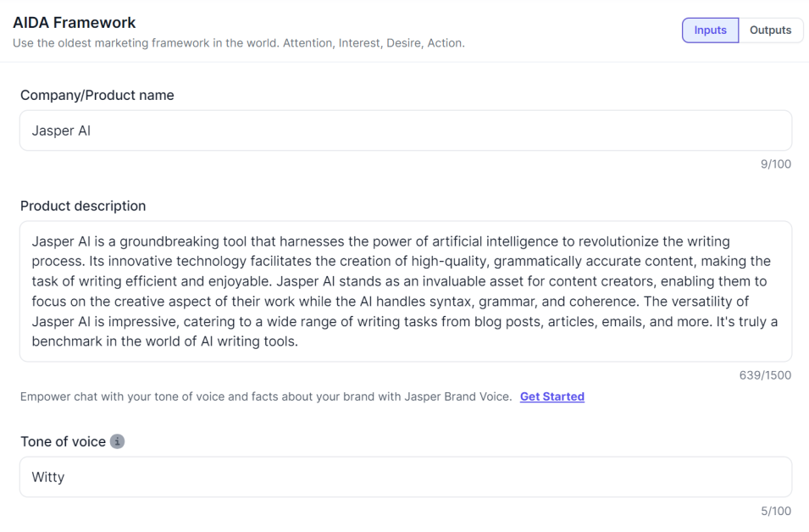Click into the Product description text area
This screenshot has width=809, height=532.
point(405,291)
